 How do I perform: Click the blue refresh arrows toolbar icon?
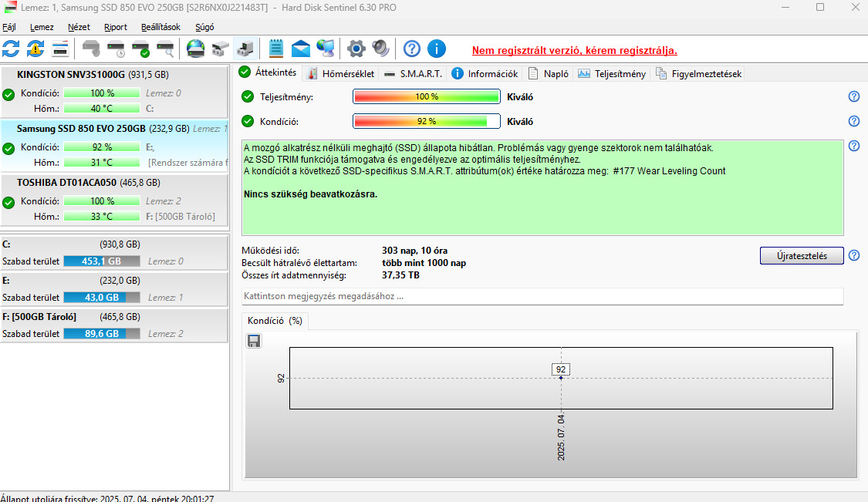(x=11, y=49)
